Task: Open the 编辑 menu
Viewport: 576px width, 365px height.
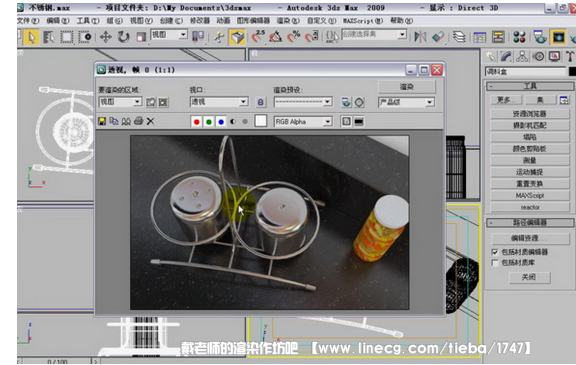Action: [x=58, y=21]
